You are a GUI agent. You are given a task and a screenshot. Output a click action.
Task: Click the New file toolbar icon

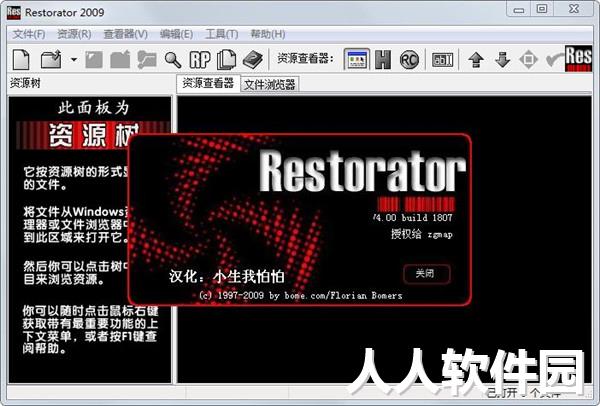(21, 59)
